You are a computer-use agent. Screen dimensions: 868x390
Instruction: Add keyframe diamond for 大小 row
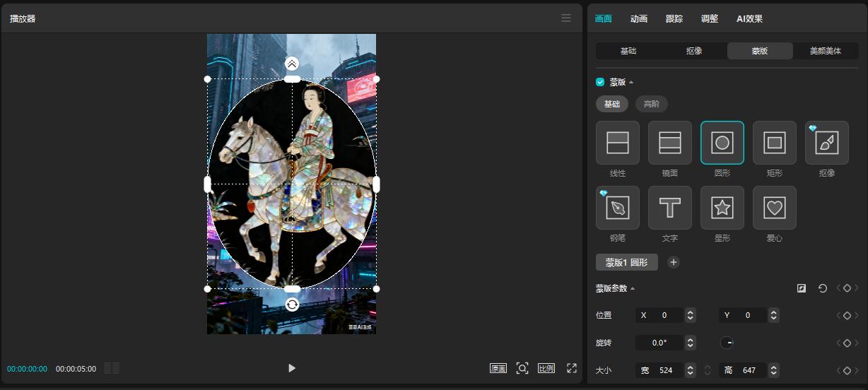point(847,370)
